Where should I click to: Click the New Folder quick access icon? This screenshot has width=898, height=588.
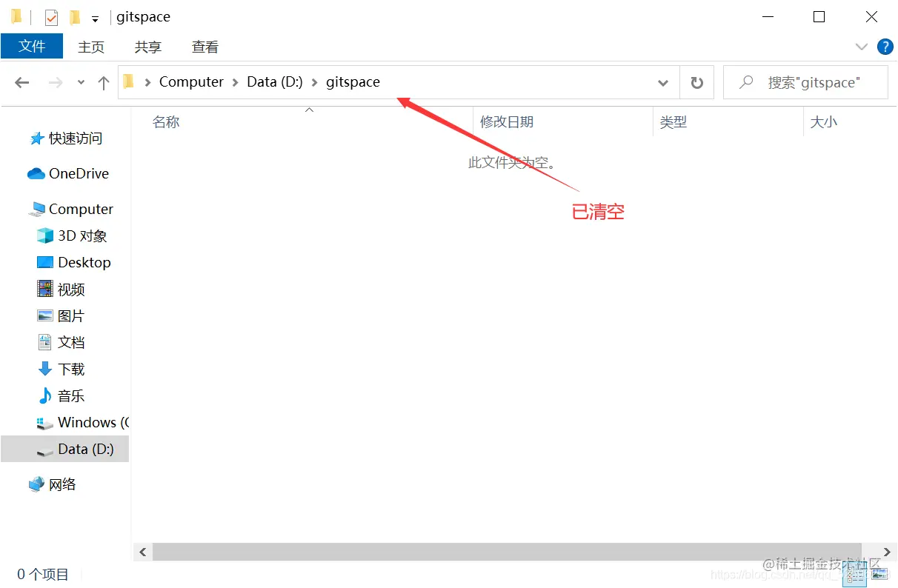click(x=74, y=17)
